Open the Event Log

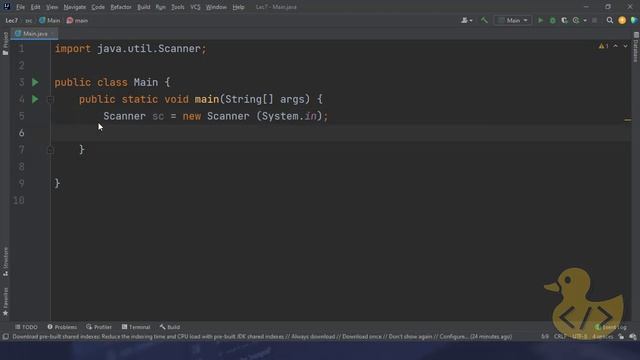click(611, 327)
